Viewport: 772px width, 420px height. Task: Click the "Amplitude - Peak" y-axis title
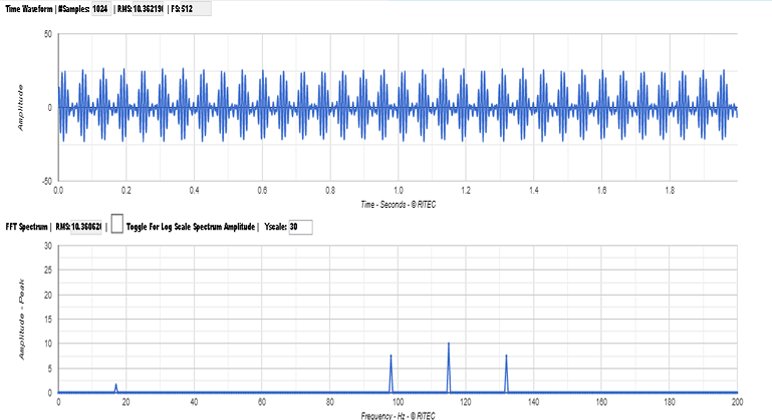tap(21, 319)
